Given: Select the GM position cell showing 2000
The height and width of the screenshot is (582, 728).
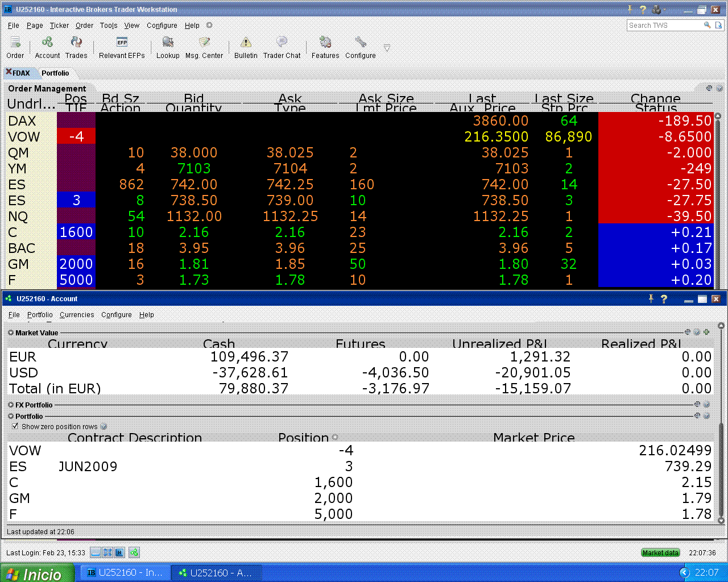Looking at the screenshot, I should point(76,264).
